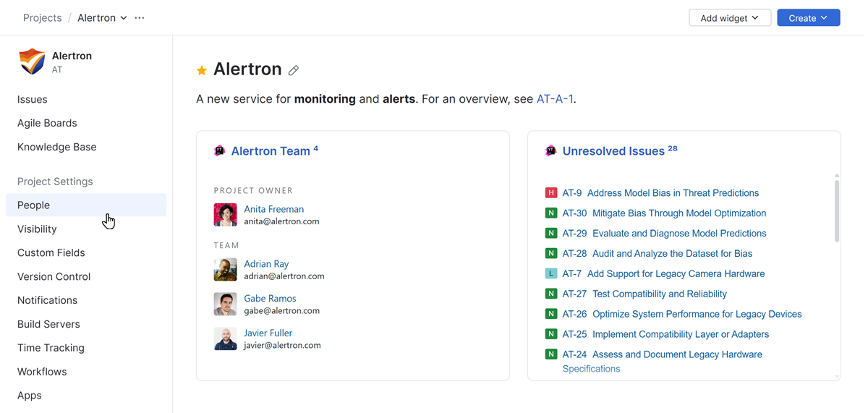Click the Alertron Team widget icon
This screenshot has width=868, height=413.
coord(220,150)
